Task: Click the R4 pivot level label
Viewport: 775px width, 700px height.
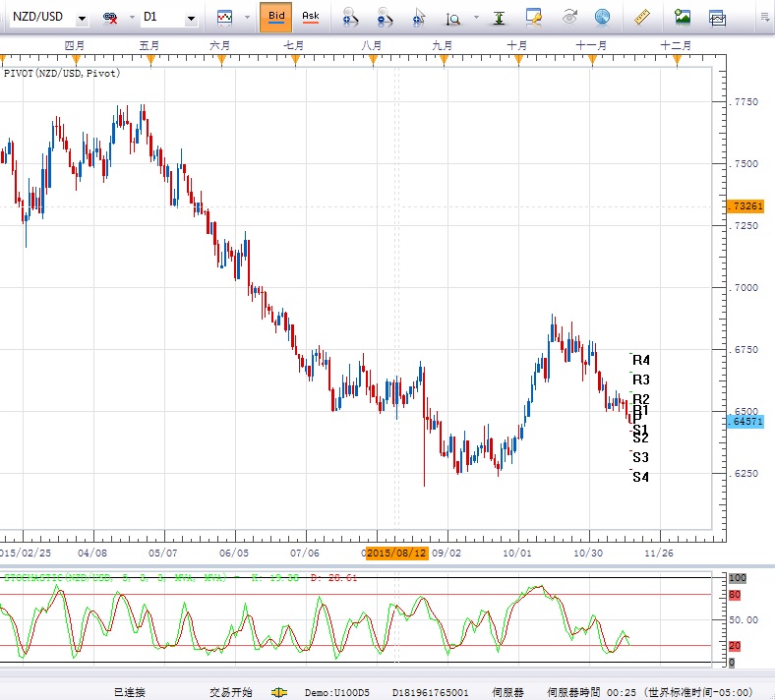Action: pos(641,361)
